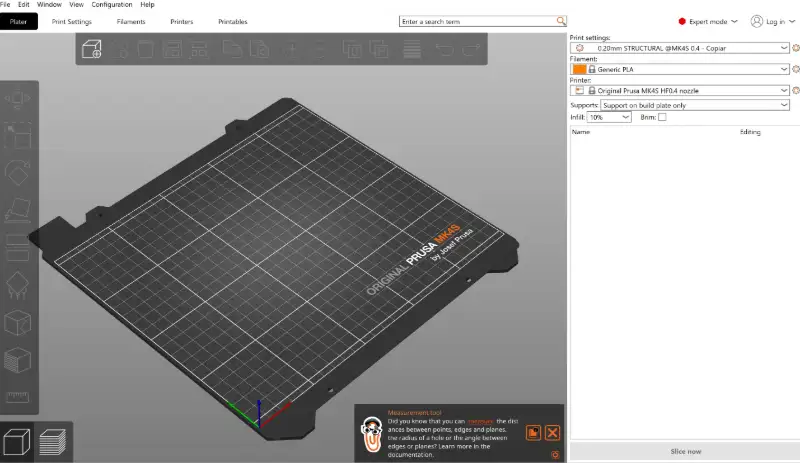Click the Name column header
This screenshot has height=463, width=800.
[581, 132]
